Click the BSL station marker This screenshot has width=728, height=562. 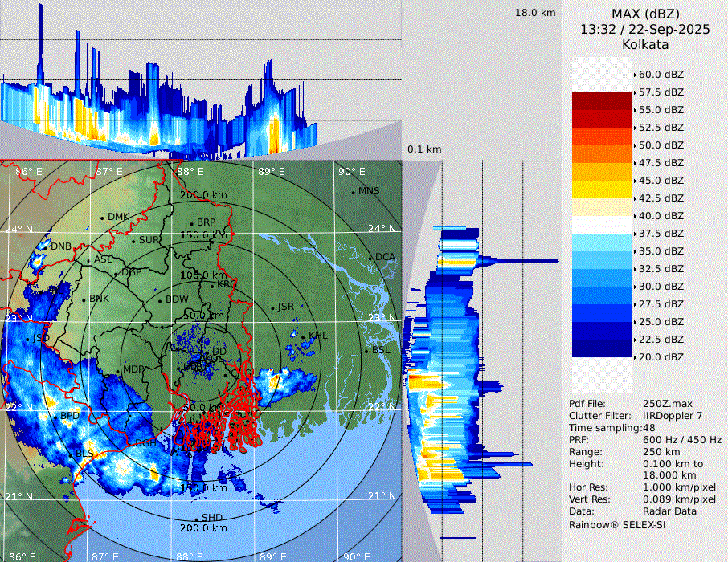pos(366,351)
